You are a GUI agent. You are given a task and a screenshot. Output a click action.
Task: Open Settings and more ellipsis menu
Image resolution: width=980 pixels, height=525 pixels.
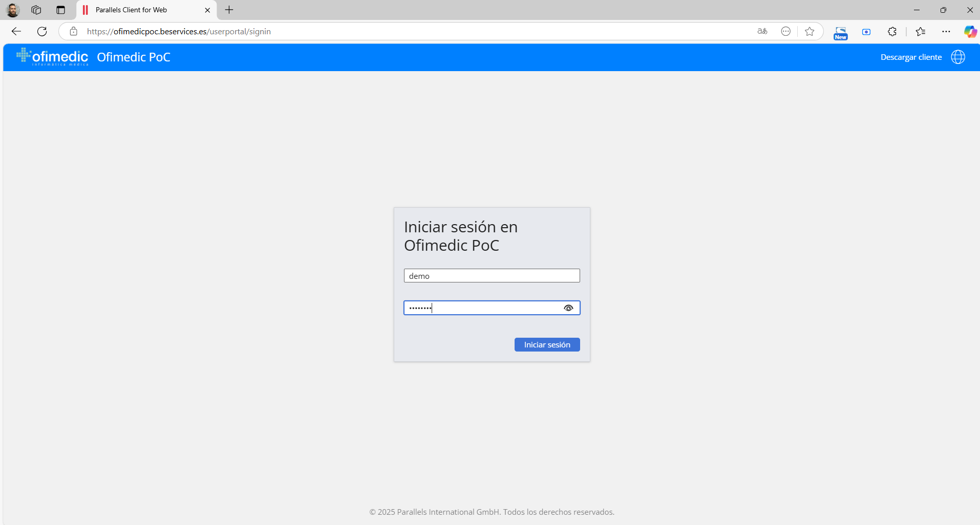[x=946, y=32]
